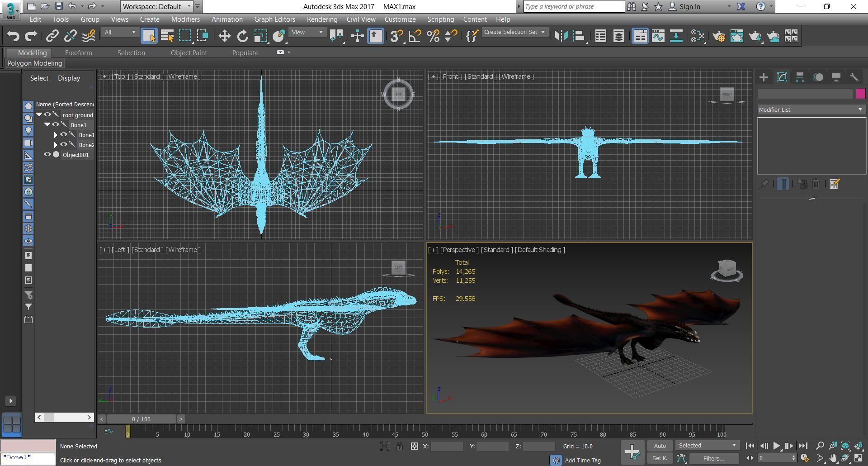
Task: Click the Align tool icon
Action: pos(579,36)
